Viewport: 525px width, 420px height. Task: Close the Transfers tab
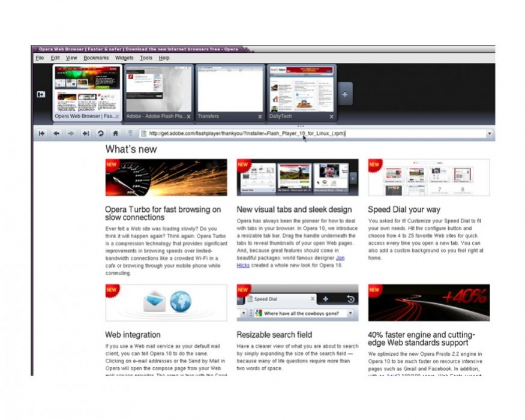point(260,116)
